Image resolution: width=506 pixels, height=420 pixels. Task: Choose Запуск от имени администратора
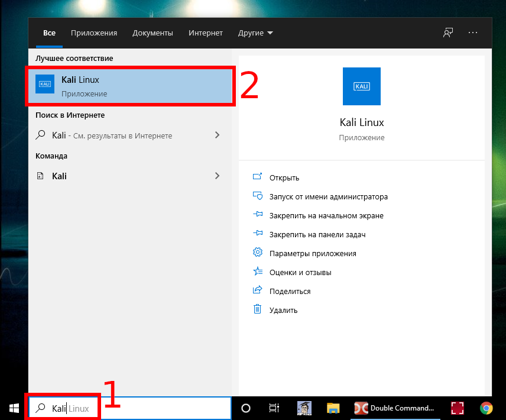tap(328, 196)
